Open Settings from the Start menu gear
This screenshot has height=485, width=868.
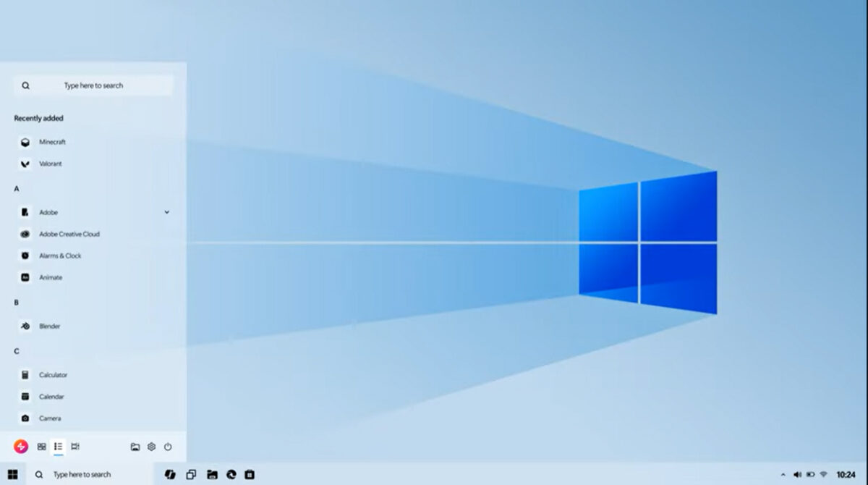tap(152, 447)
